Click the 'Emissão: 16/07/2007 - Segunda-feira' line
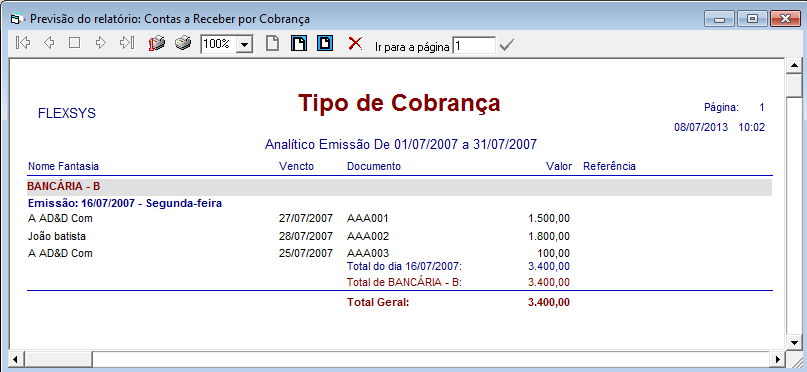Viewport: 807px width, 372px height. (x=125, y=203)
